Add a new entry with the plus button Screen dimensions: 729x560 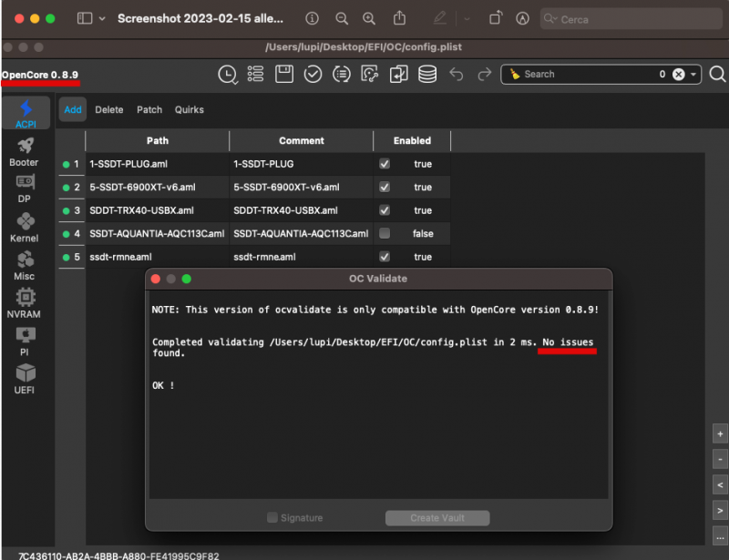coord(720,433)
